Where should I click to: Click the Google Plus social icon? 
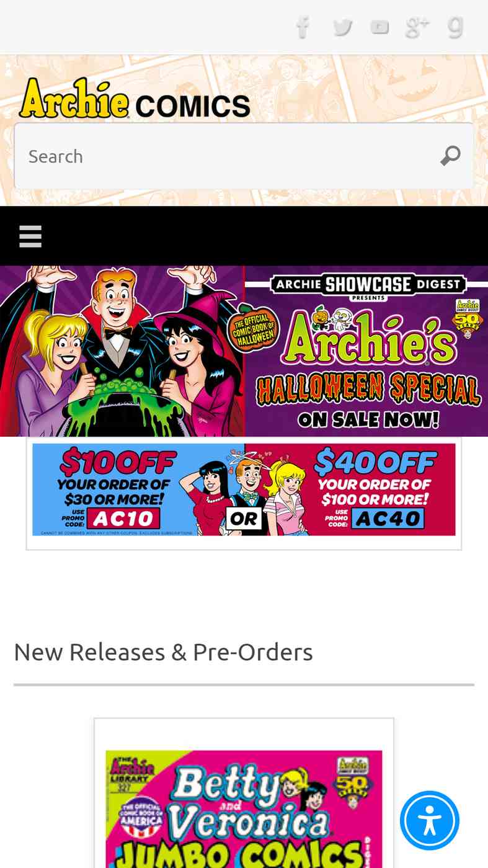417,27
